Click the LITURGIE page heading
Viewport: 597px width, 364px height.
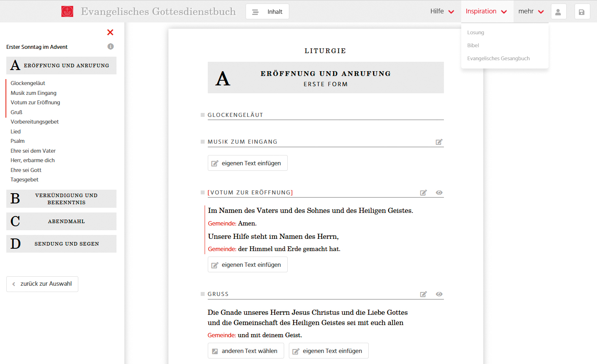coord(325,51)
